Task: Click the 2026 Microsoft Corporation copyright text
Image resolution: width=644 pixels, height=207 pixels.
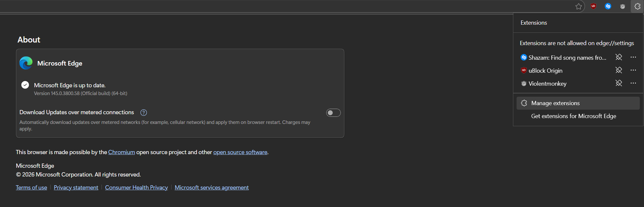Action: point(78,175)
